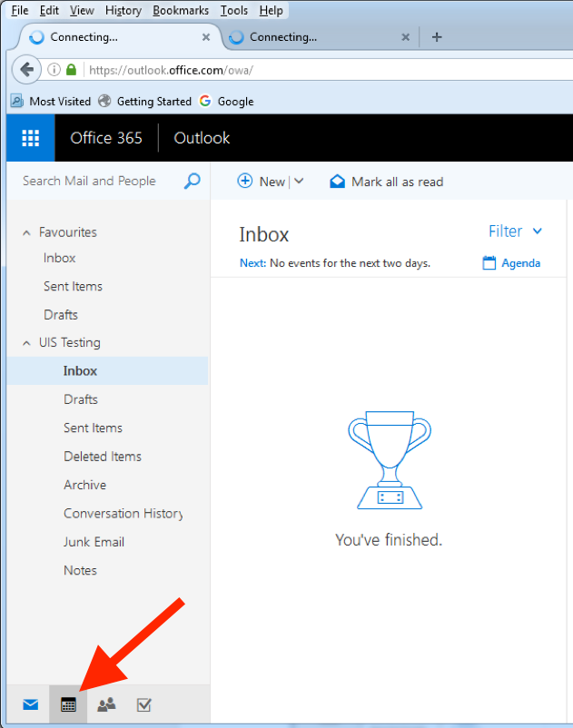Open the Tools menu
The height and width of the screenshot is (728, 573).
[x=234, y=10]
